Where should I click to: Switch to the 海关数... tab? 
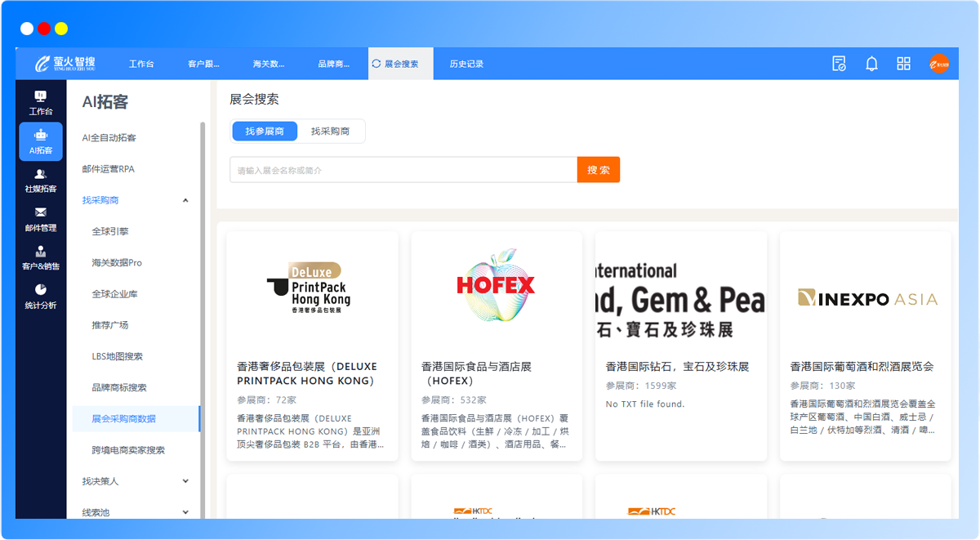pyautogui.click(x=269, y=64)
